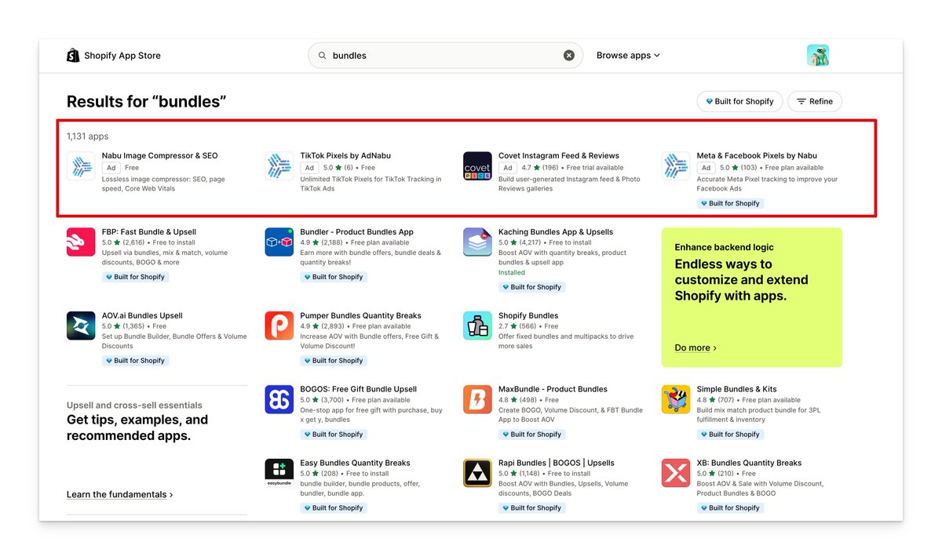Open Pumper Bundles Quantity Breaks title

pos(360,316)
